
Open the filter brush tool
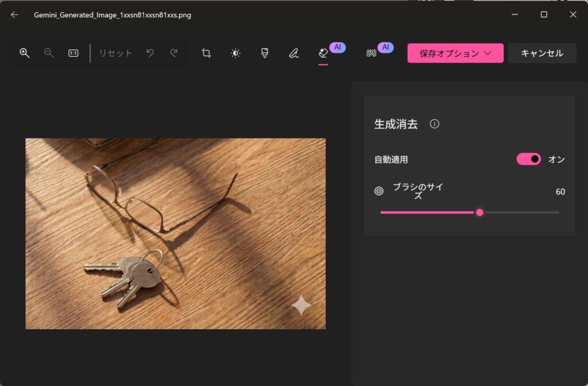pyautogui.click(x=265, y=53)
